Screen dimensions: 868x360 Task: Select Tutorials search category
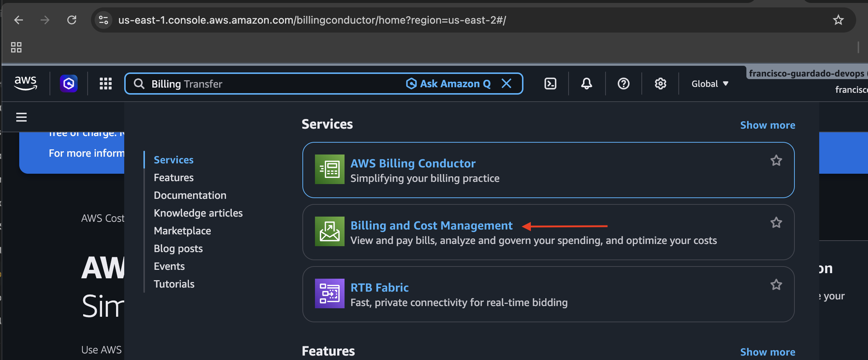point(174,284)
